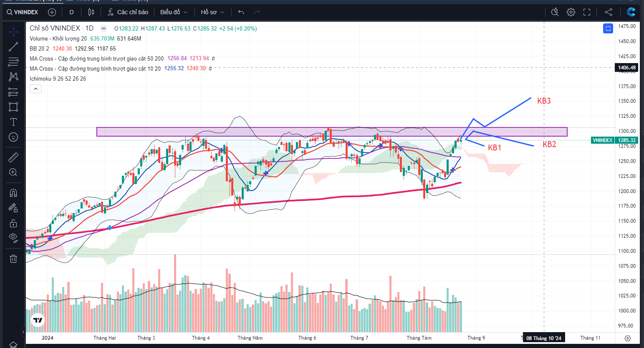Open the emoji icons tool

13,137
